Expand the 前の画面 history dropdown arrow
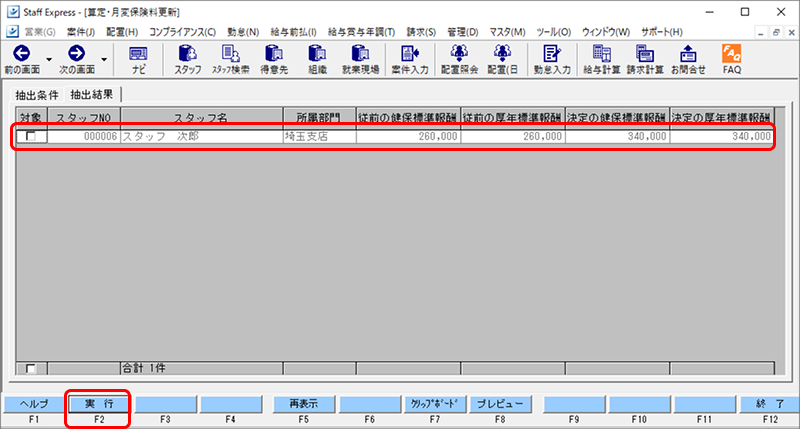 point(49,60)
